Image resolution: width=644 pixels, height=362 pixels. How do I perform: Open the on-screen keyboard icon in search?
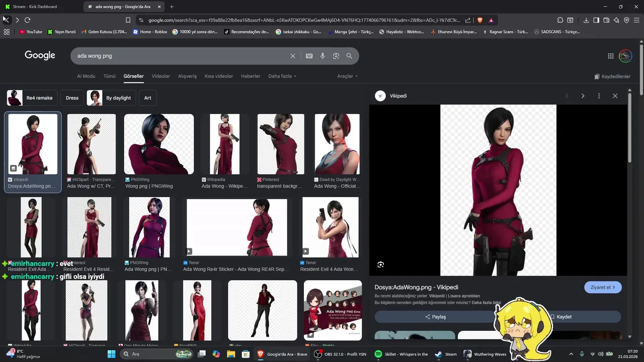[309, 56]
